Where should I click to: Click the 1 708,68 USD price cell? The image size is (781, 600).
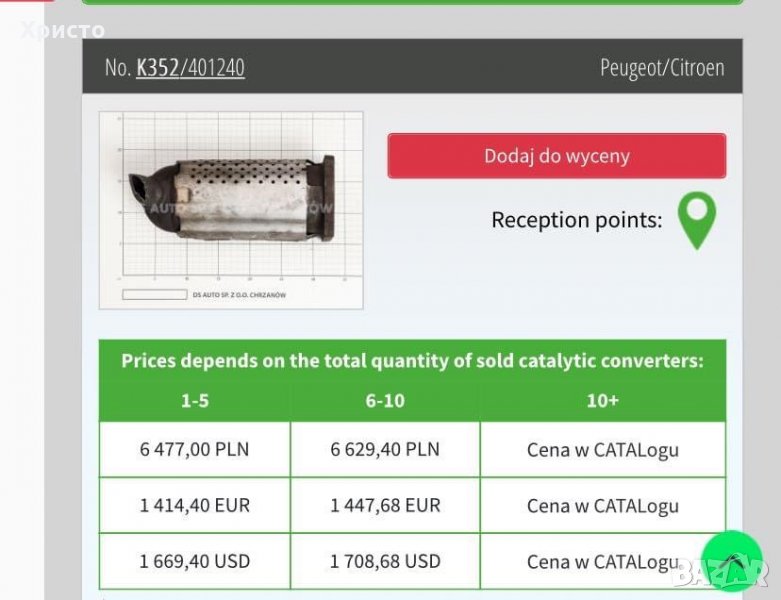pos(385,561)
